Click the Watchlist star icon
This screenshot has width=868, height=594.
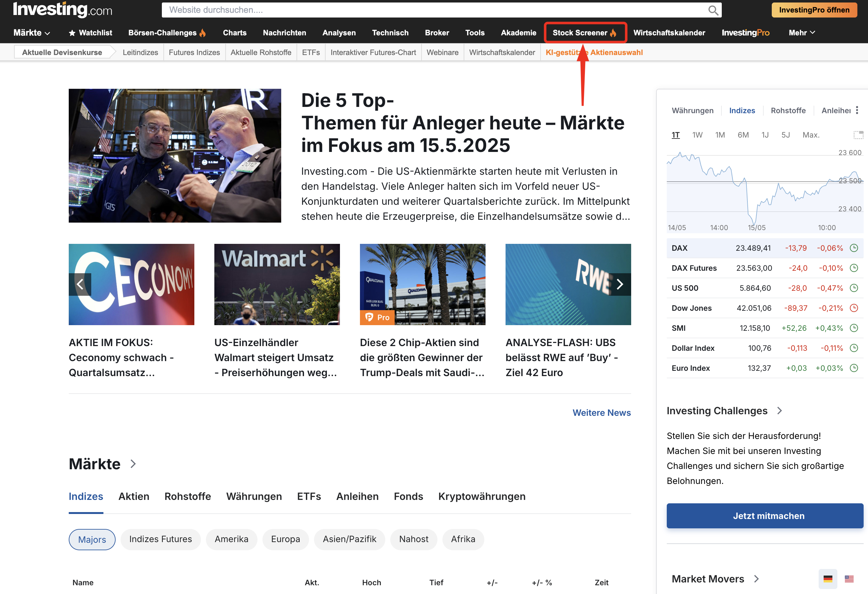[x=72, y=33]
